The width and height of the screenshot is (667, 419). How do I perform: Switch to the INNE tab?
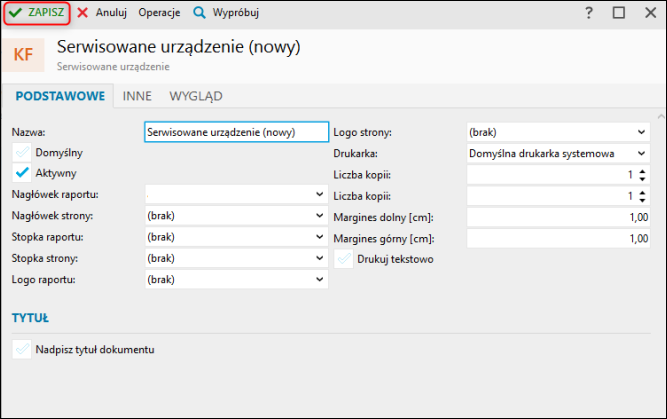[x=137, y=97]
